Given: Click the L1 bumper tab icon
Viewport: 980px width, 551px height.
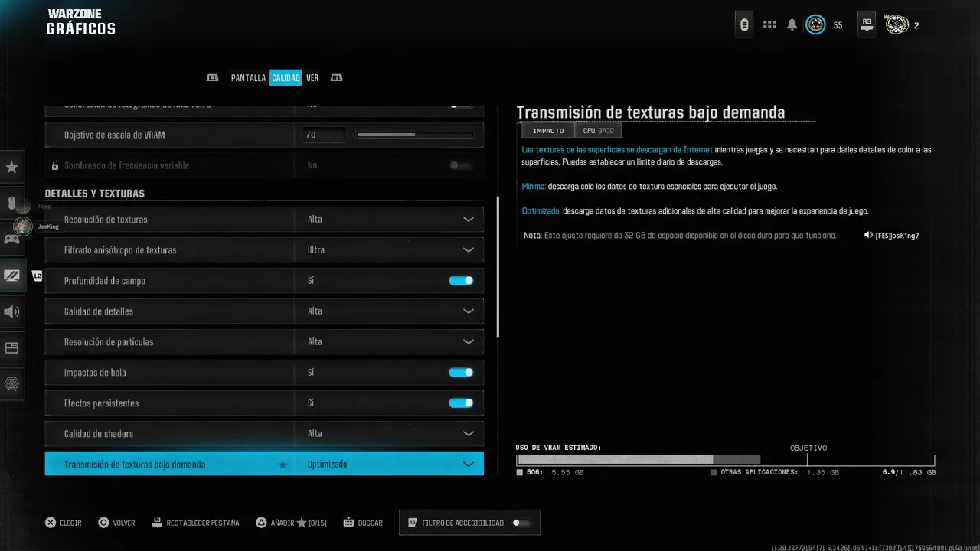Looking at the screenshot, I should click(213, 78).
